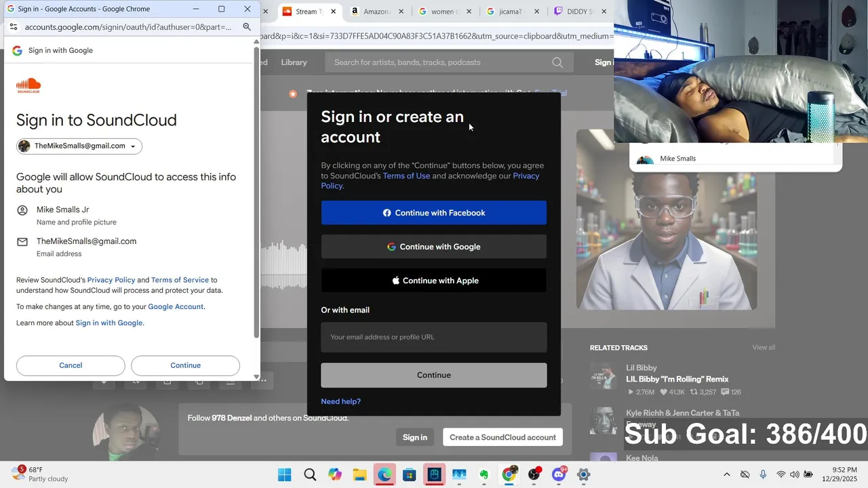The width and height of the screenshot is (868, 488).
Task: Click the search magnifier icon in SoundCloud search bar
Action: [x=557, y=62]
